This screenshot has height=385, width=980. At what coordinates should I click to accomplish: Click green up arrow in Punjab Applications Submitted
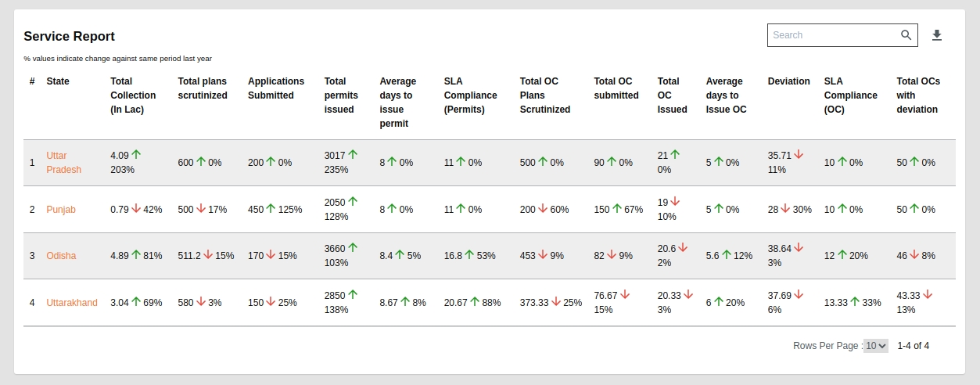(x=271, y=209)
